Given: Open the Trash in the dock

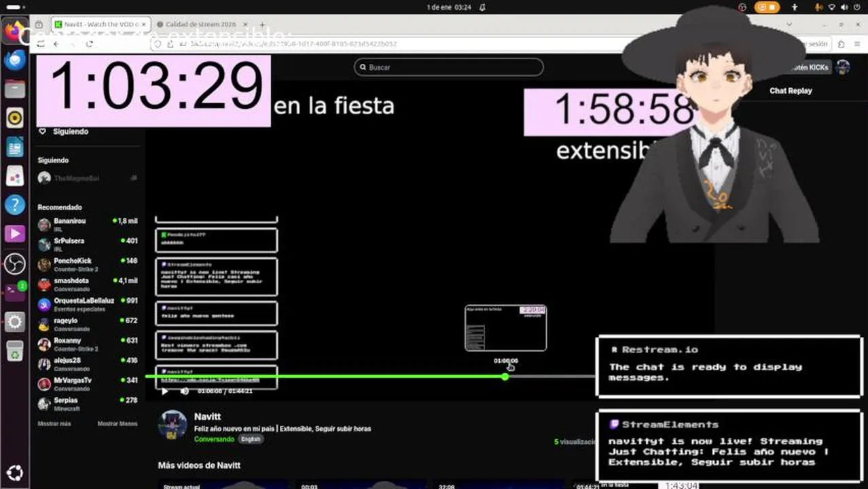Looking at the screenshot, I should (x=15, y=350).
